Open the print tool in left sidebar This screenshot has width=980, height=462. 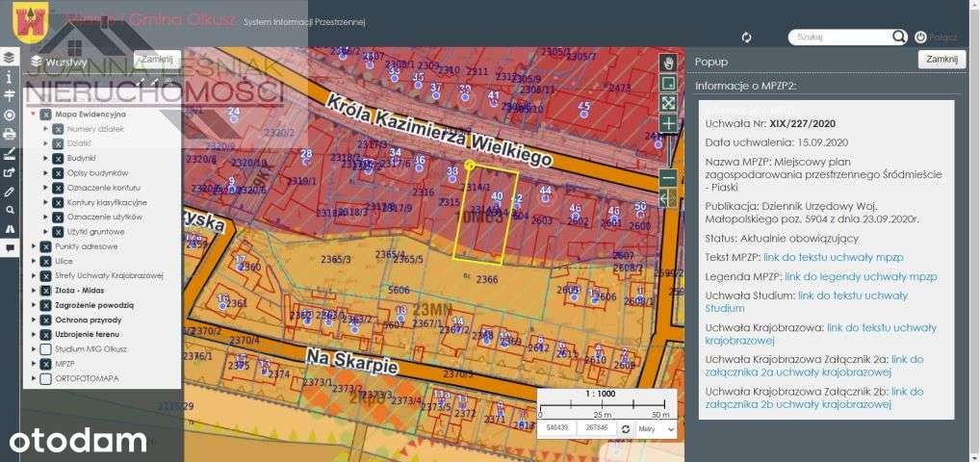coord(10,134)
